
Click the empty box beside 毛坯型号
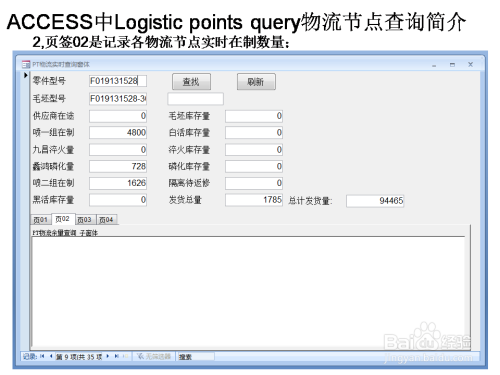click(196, 99)
